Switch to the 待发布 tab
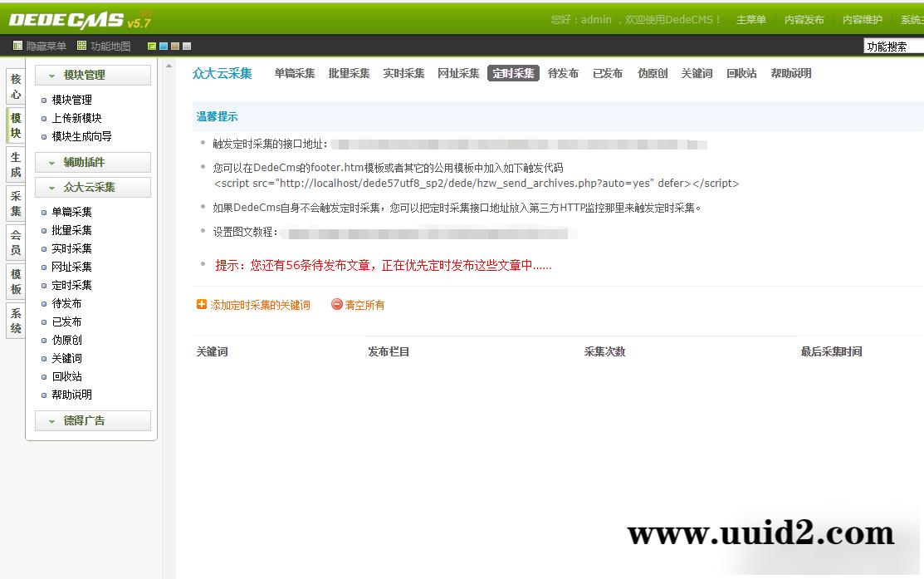The width and height of the screenshot is (924, 579). 563,73
